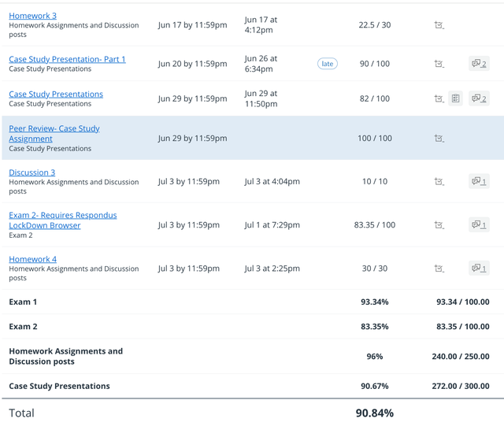This screenshot has height=426, width=504.
Task: Open score details for Exam 2
Action: pos(439,224)
